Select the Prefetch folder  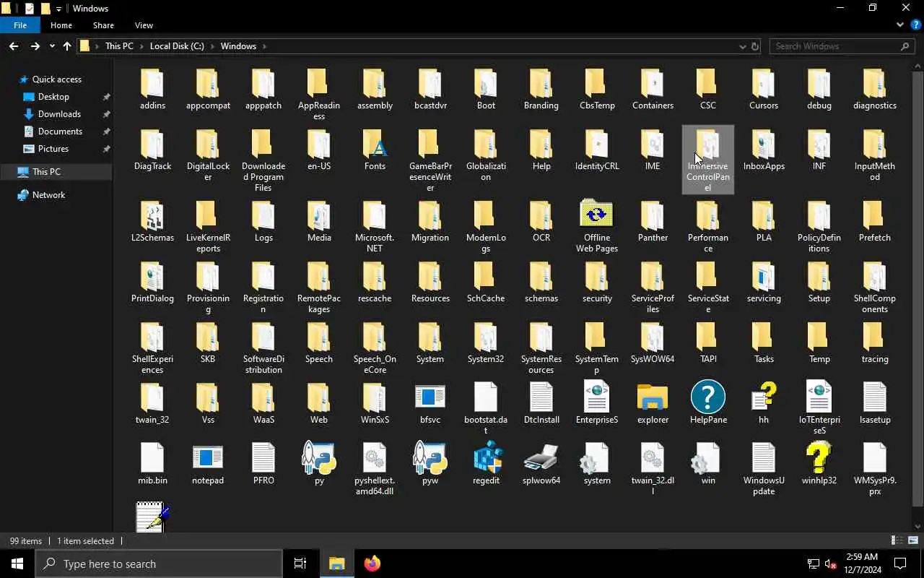tap(875, 220)
